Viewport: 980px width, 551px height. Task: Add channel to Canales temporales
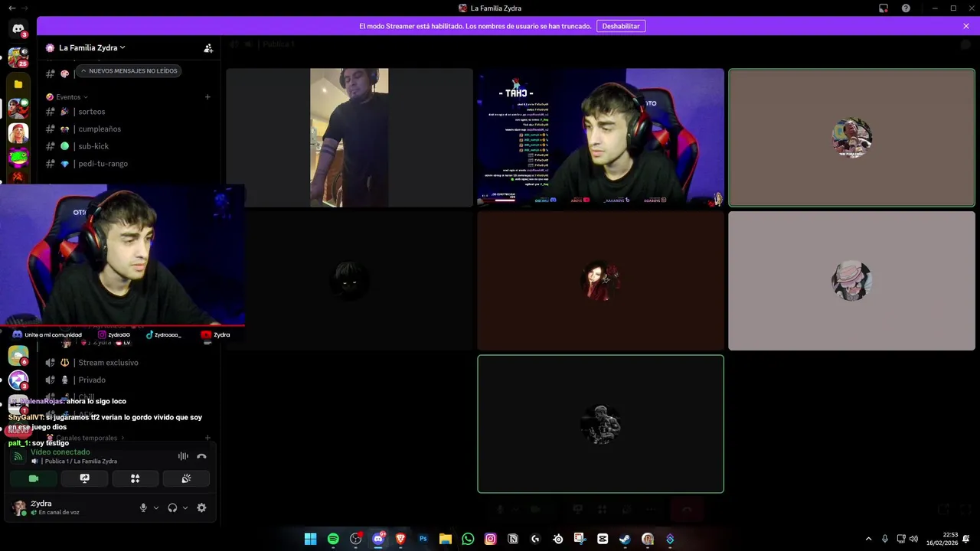pyautogui.click(x=207, y=438)
